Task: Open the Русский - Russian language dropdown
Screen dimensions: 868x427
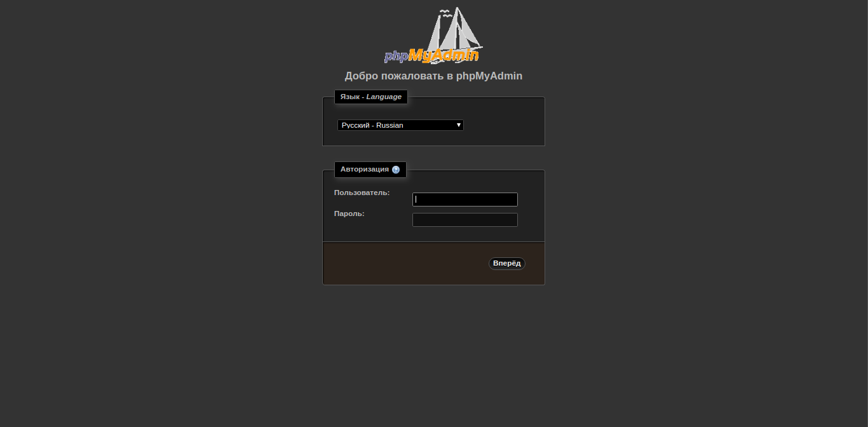Action: 400,125
